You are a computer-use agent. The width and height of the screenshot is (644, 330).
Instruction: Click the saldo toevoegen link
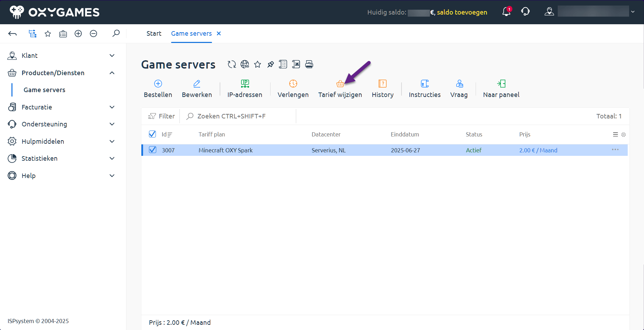point(462,12)
